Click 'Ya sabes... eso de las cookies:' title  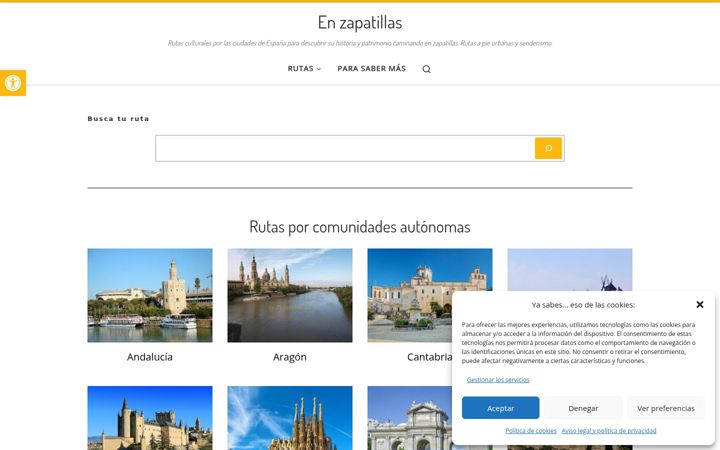[583, 305]
